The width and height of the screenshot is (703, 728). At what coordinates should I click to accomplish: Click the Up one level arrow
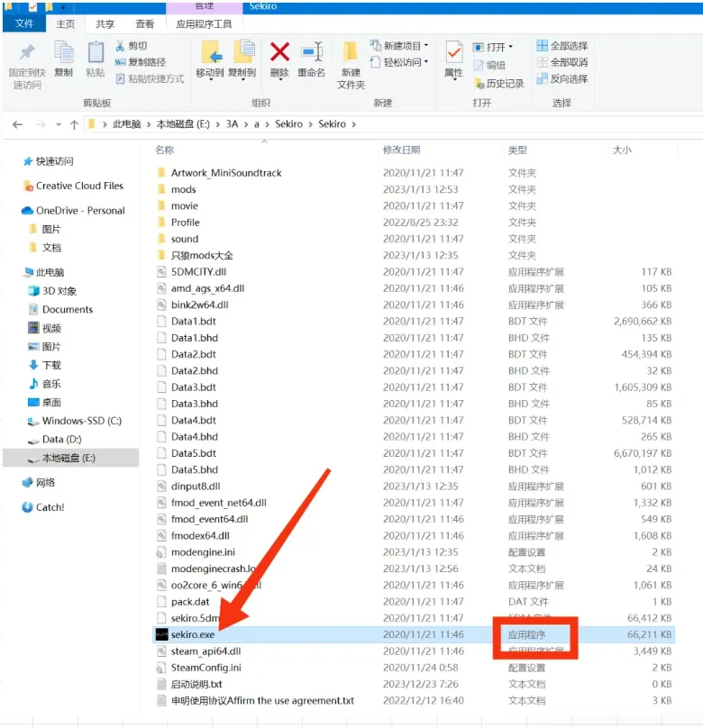pyautogui.click(x=74, y=124)
